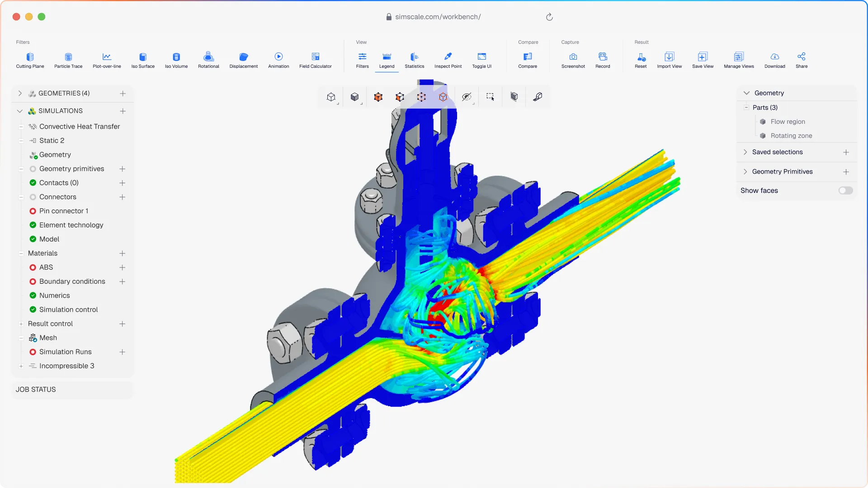Add a Boundary condition
Image resolution: width=868 pixels, height=488 pixels.
[122, 281]
